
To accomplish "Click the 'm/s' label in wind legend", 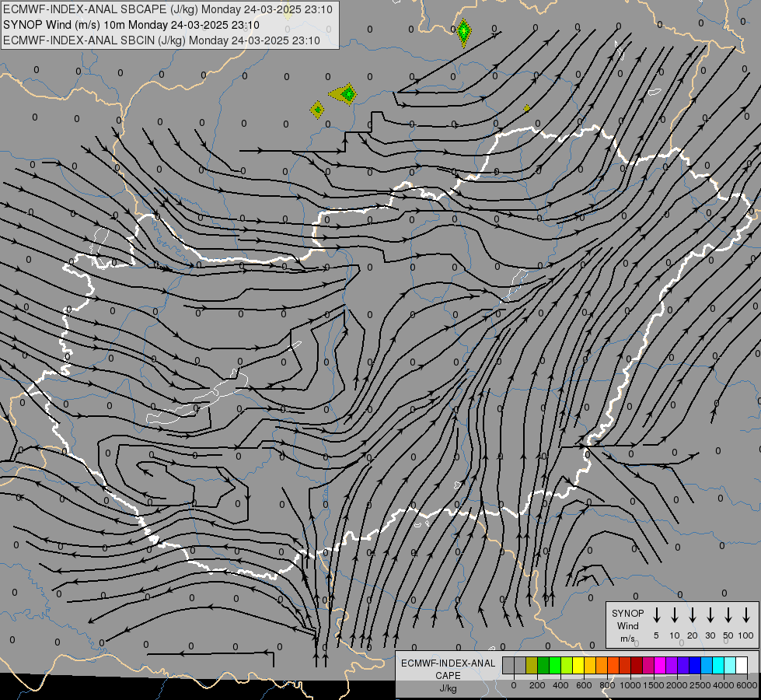I will click(627, 639).
